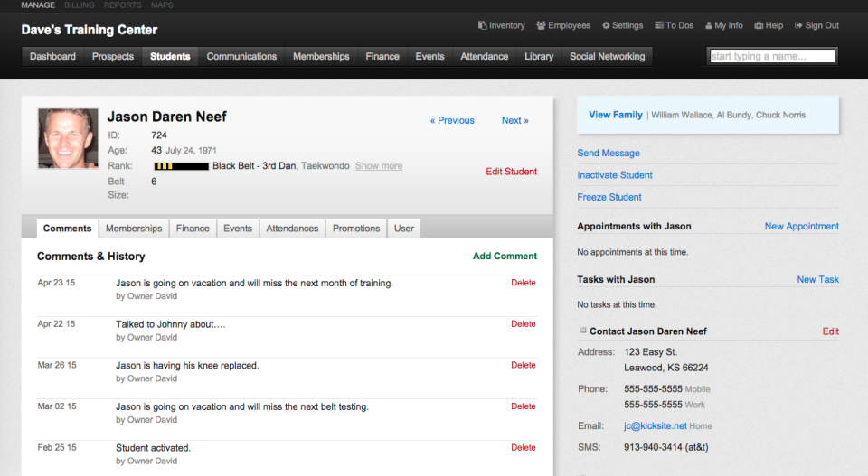The image size is (868, 476).
Task: Click the July 24, 1971 birth date
Action: 191,150
